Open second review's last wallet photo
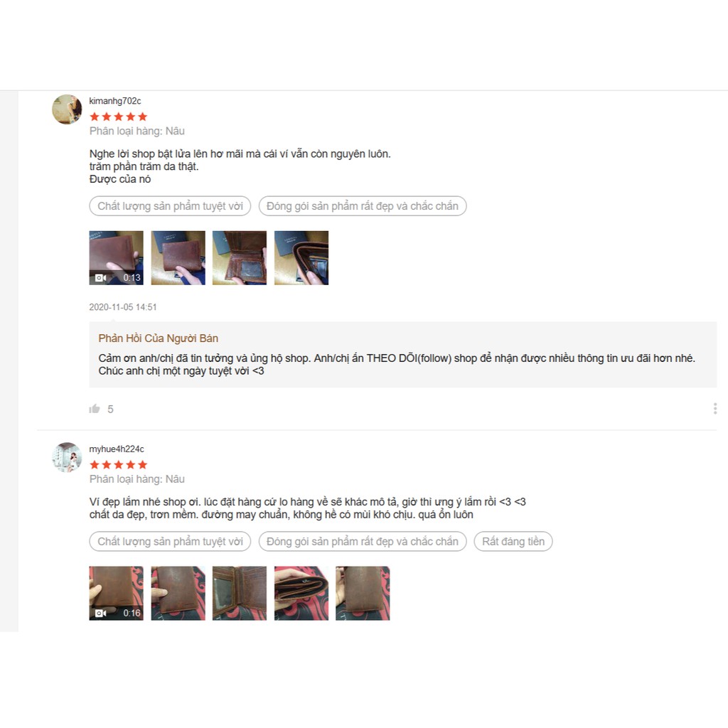 (363, 594)
